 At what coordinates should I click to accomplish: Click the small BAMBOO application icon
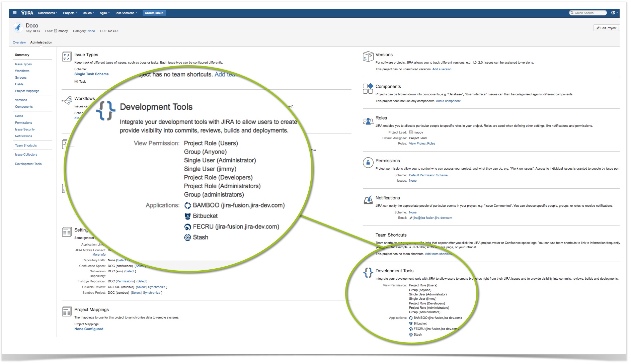(411, 318)
